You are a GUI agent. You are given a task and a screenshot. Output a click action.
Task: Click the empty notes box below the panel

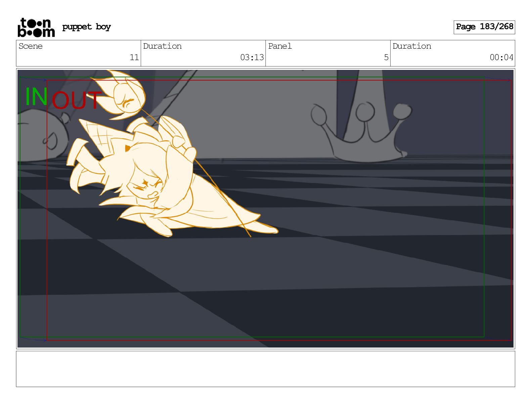(x=265, y=369)
